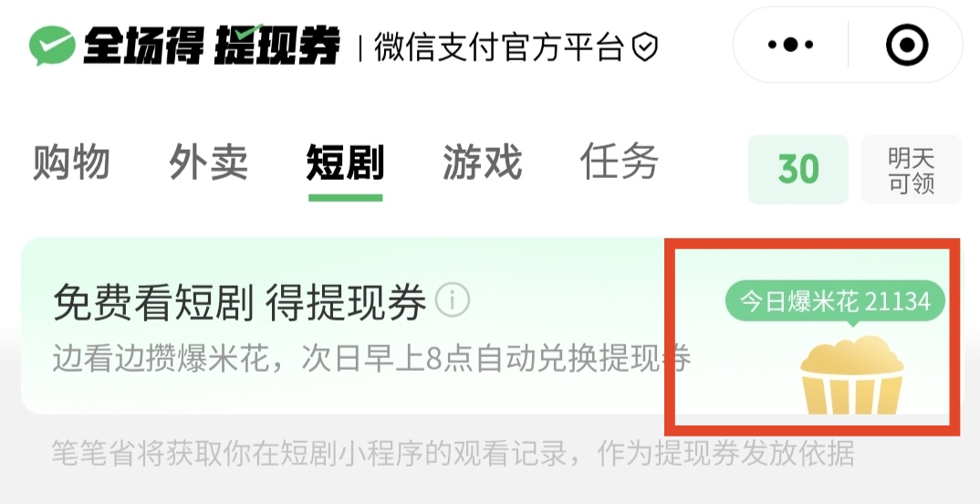
Task: Close mini program via the target icon
Action: coord(907,45)
